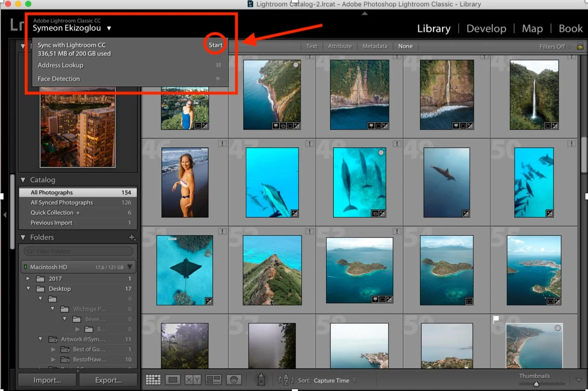Select the Best of Gu… folder
This screenshot has width=588, height=391.
point(89,349)
